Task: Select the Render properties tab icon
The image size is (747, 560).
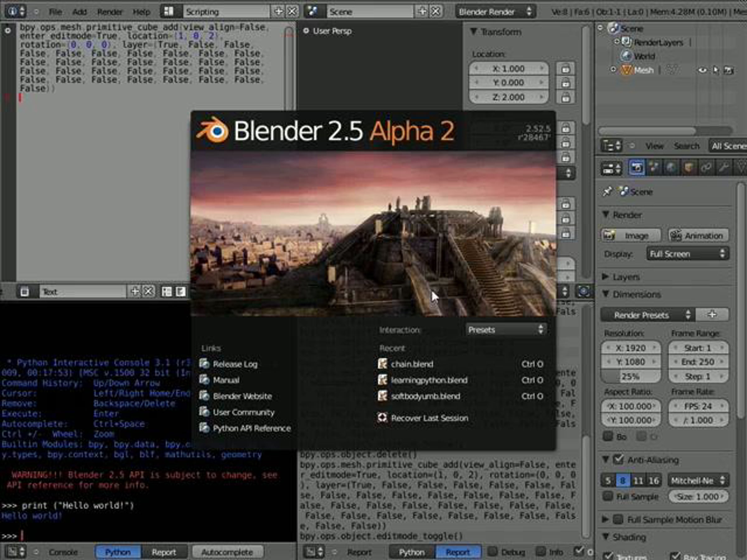Action: click(x=637, y=168)
